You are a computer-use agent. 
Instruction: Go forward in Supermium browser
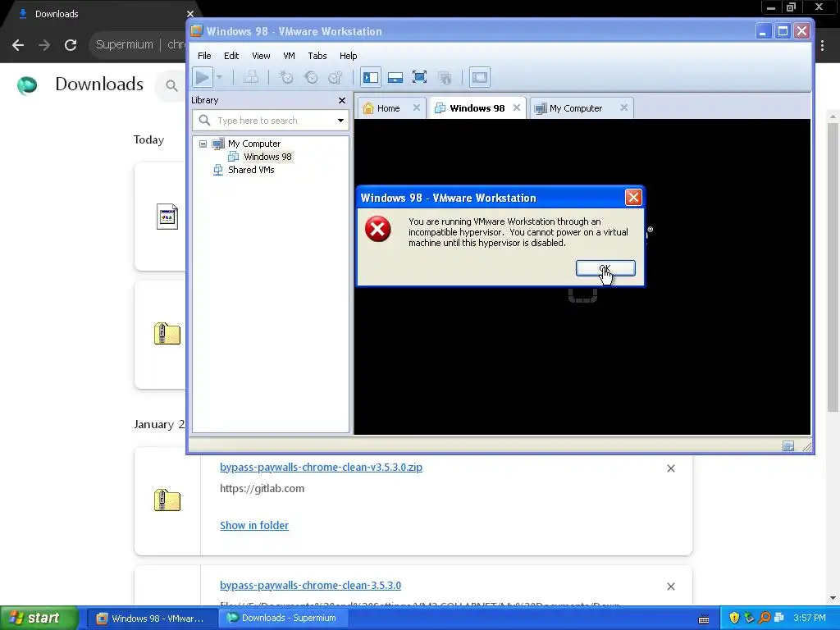[44, 45]
